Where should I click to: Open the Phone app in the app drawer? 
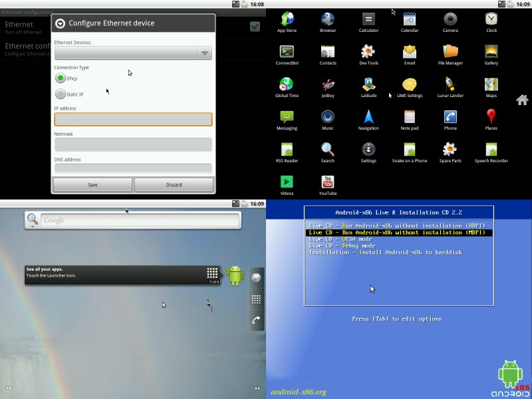(x=450, y=120)
